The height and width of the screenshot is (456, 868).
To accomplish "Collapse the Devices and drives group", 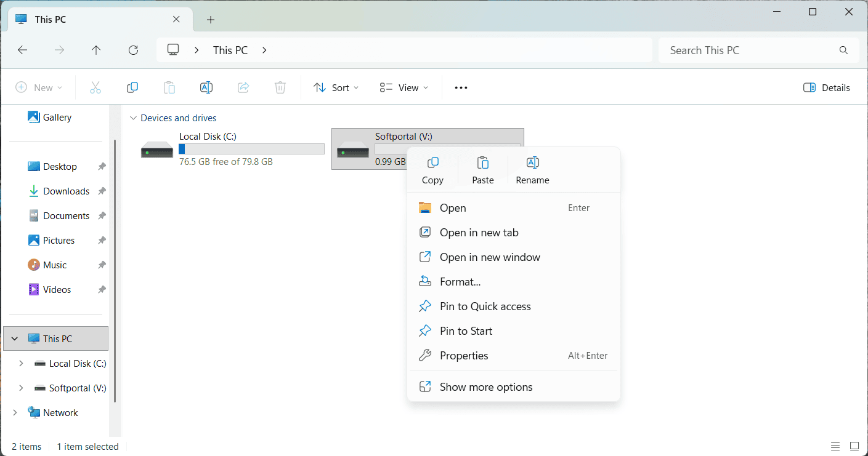I will (x=133, y=118).
